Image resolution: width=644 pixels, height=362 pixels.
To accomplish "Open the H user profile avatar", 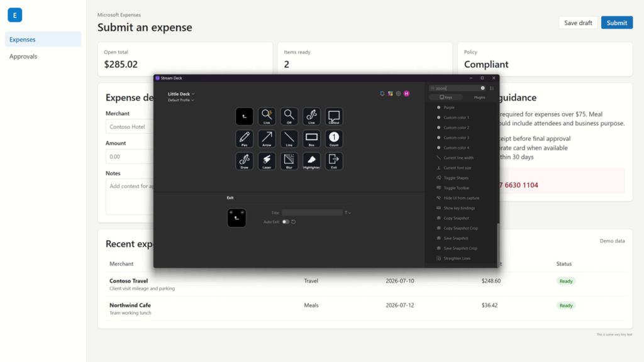I will point(407,94).
